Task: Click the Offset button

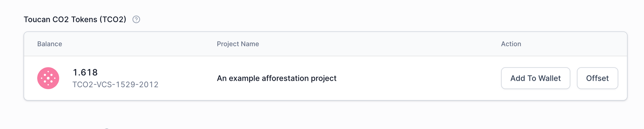Action: click(x=597, y=78)
